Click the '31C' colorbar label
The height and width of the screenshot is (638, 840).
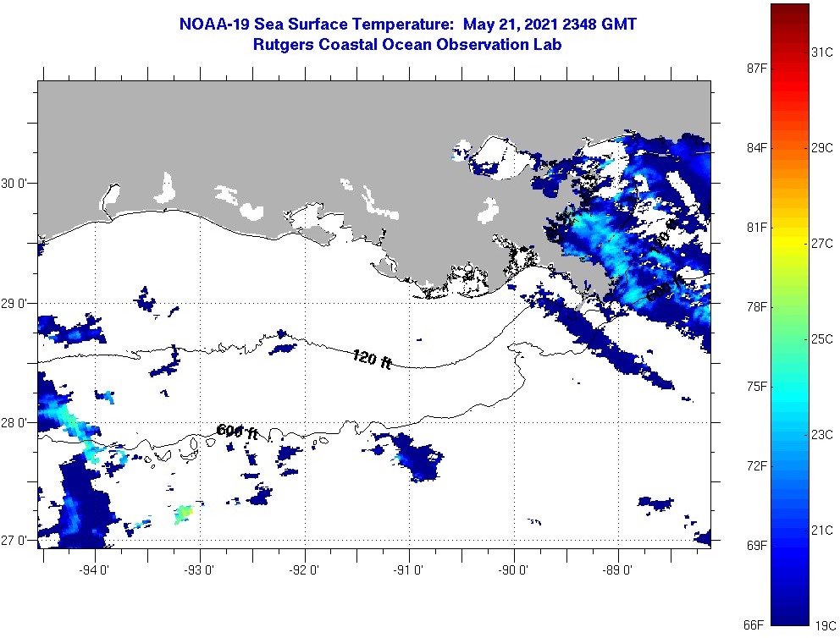(x=822, y=52)
